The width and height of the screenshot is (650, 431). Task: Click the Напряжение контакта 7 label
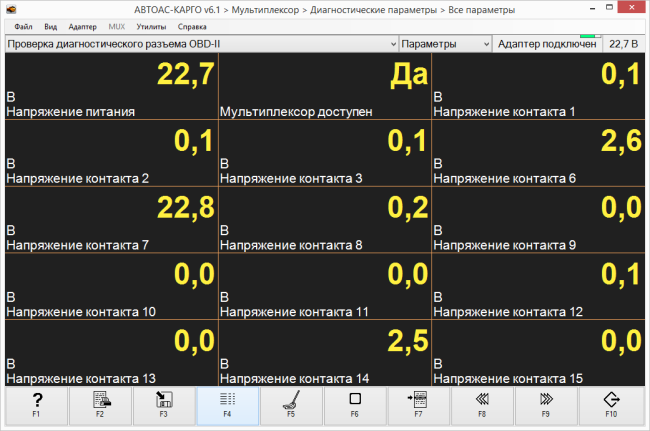(x=78, y=245)
